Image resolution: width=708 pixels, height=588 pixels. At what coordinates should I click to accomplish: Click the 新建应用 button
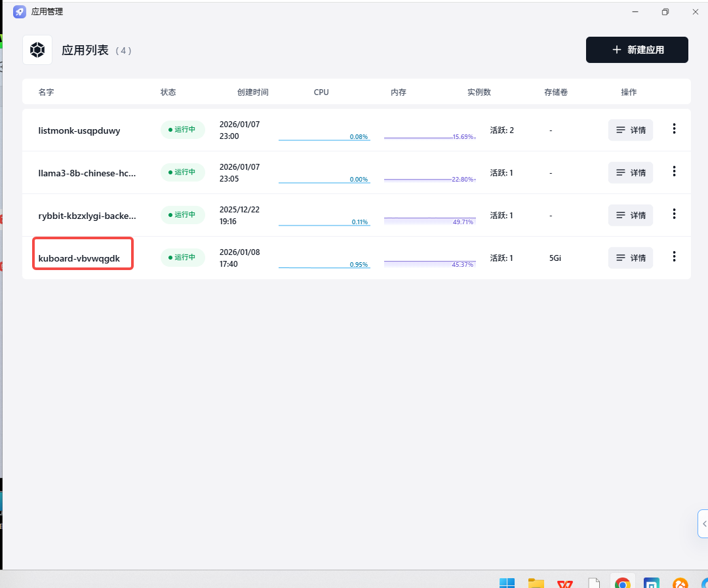click(x=637, y=50)
